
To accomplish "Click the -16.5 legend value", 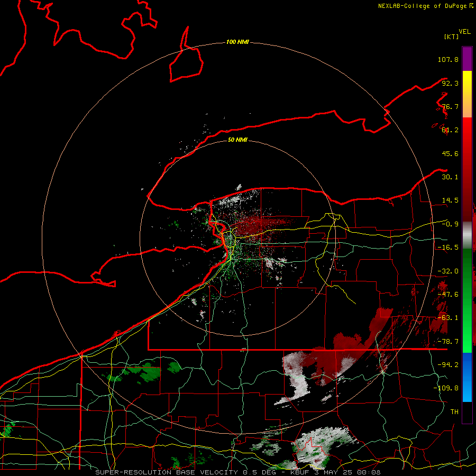I will (x=448, y=248).
